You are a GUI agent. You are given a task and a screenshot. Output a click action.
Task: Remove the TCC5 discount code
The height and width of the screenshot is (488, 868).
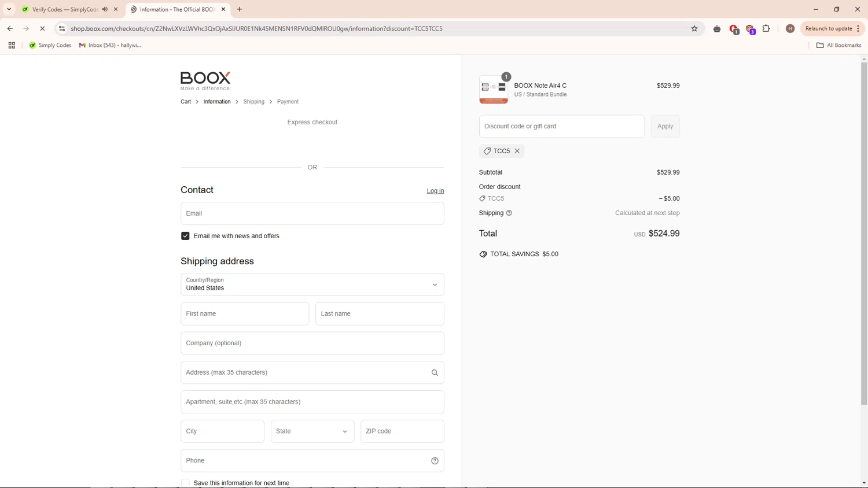pos(517,151)
